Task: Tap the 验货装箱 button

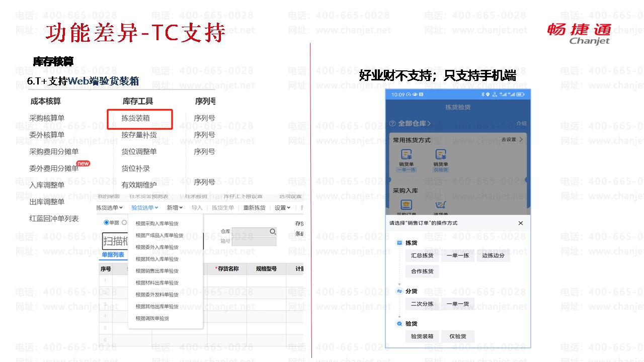Action: pos(422,336)
